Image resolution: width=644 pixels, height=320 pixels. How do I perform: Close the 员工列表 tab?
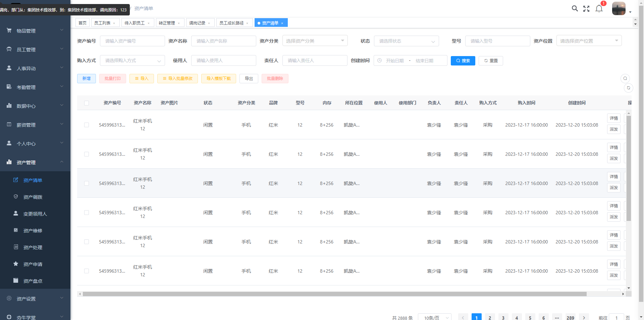point(114,23)
